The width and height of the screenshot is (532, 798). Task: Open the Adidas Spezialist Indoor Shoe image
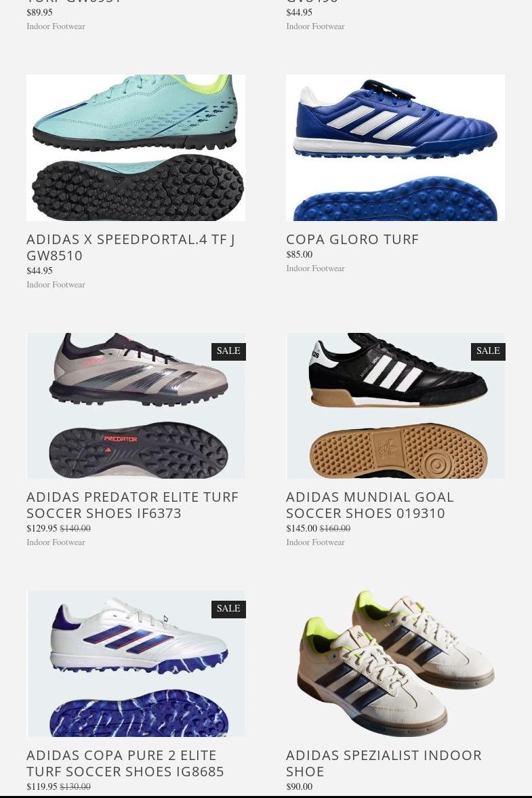click(x=396, y=664)
